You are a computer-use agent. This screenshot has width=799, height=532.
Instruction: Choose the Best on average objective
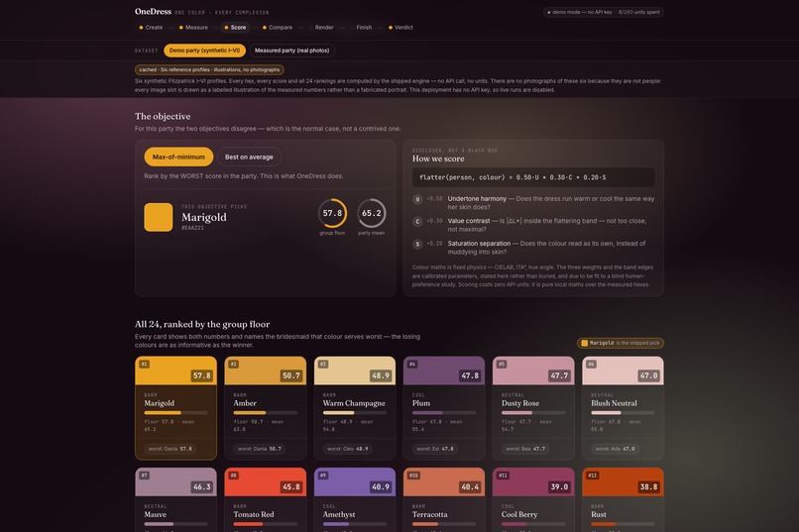point(249,157)
